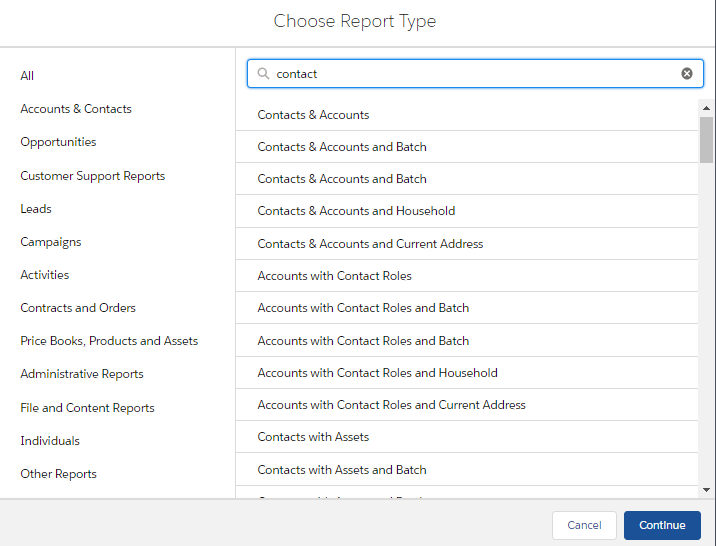This screenshot has width=716, height=546.
Task: Select File and Content Reports category
Action: click(87, 408)
